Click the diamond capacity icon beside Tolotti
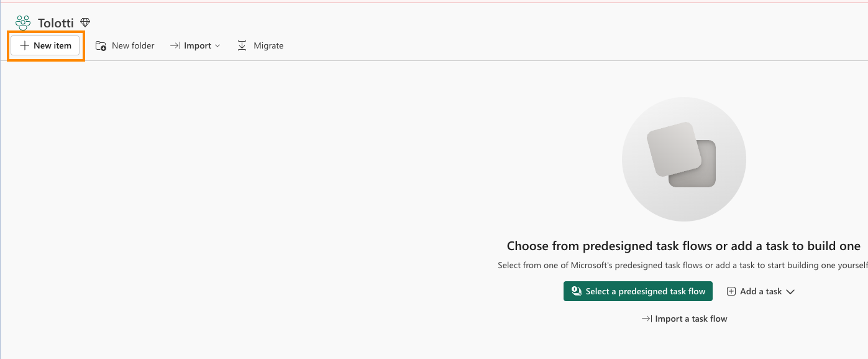 pyautogui.click(x=85, y=23)
